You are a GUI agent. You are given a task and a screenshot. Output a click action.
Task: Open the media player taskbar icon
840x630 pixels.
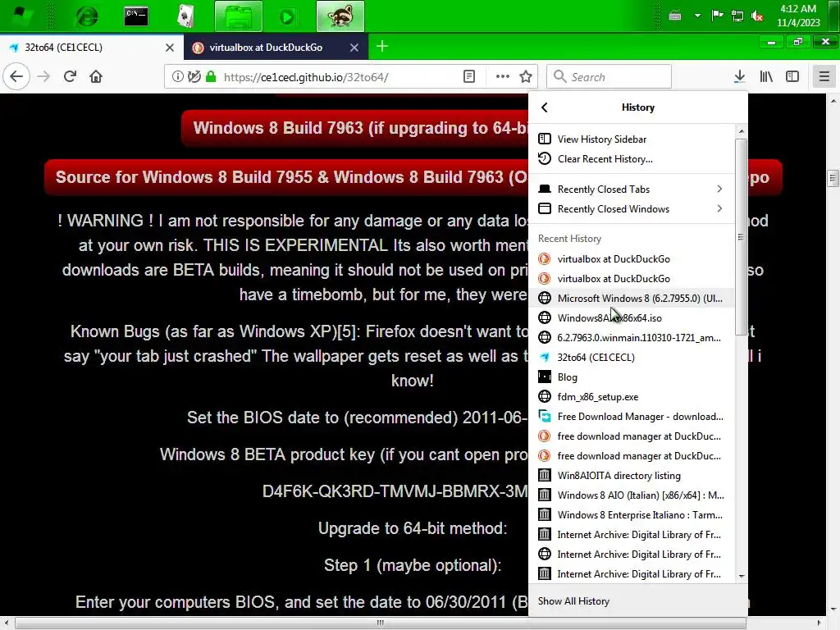coord(287,16)
